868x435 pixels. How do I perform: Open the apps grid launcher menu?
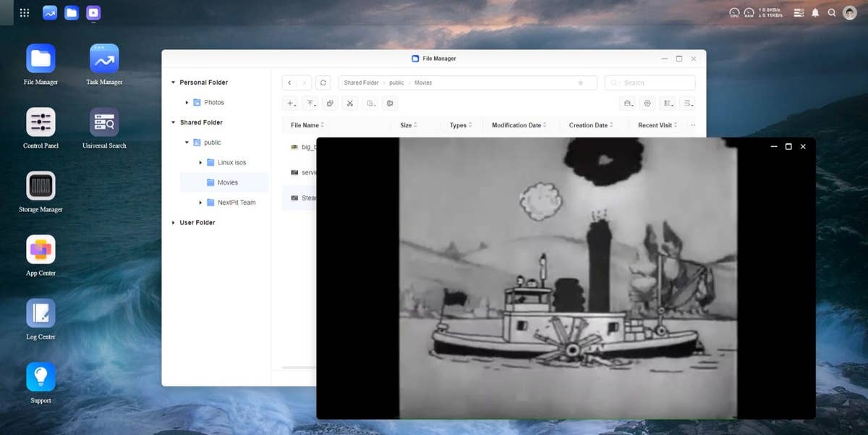click(25, 13)
